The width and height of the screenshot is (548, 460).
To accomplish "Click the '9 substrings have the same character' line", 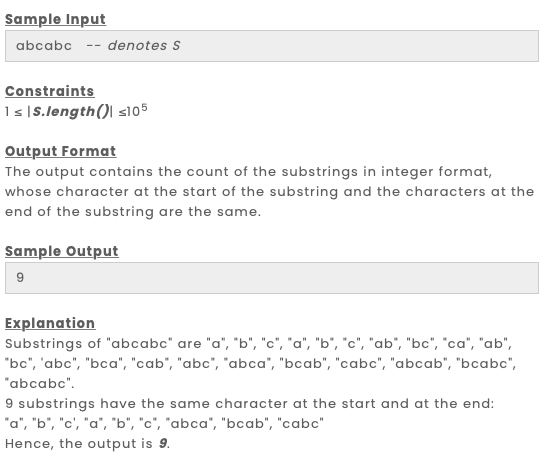I will 250,404.
